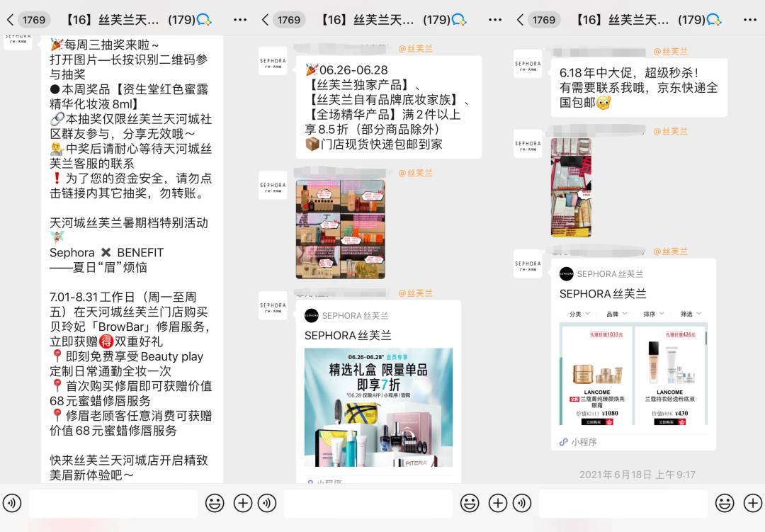Tap the voice input icon in left chat
Image resolution: width=765 pixels, height=532 pixels.
[x=12, y=503]
